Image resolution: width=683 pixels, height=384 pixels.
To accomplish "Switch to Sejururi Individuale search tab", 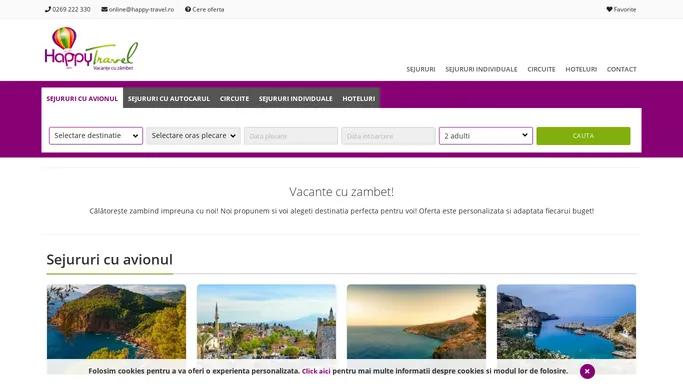I will pyautogui.click(x=295, y=98).
